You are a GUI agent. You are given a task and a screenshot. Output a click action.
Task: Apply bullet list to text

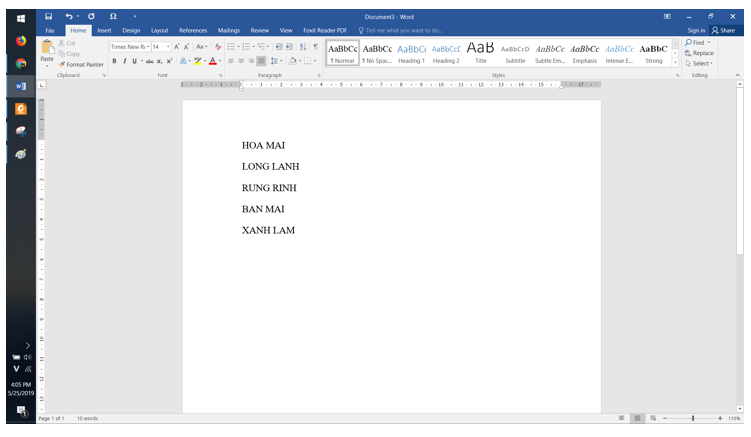(x=231, y=46)
